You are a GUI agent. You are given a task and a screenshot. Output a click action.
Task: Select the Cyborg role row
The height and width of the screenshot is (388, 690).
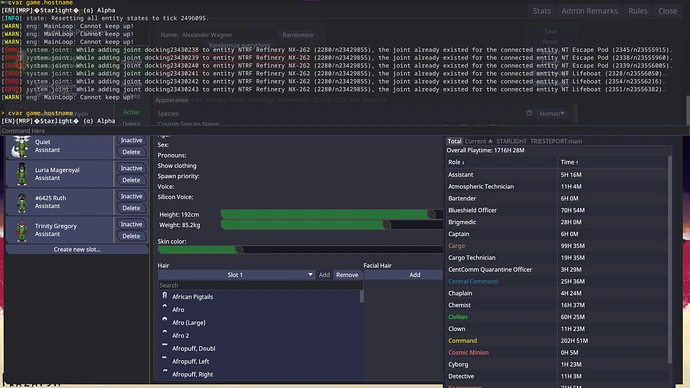(557, 365)
